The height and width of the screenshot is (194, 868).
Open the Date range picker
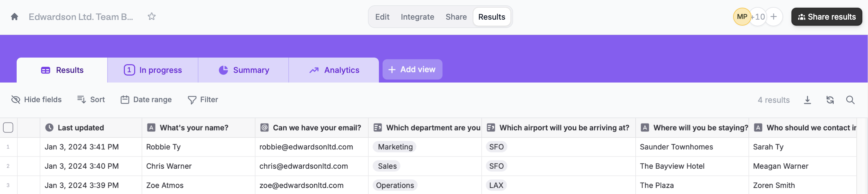(146, 100)
